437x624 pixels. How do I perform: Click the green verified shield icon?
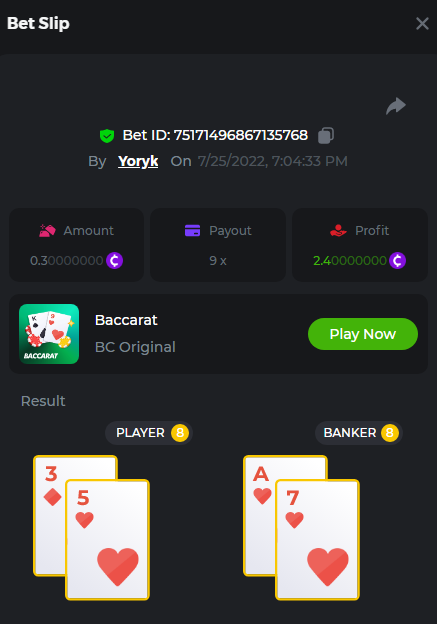pos(107,136)
